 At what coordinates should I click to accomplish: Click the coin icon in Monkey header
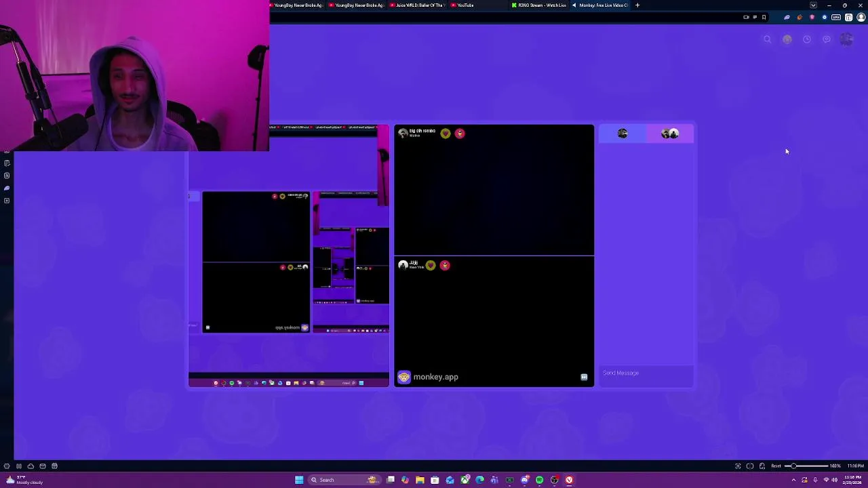tap(787, 40)
